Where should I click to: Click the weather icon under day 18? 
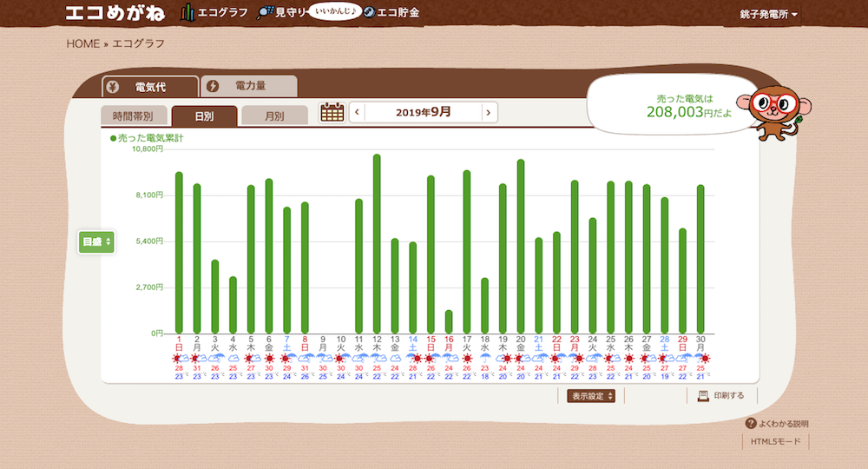click(x=485, y=359)
